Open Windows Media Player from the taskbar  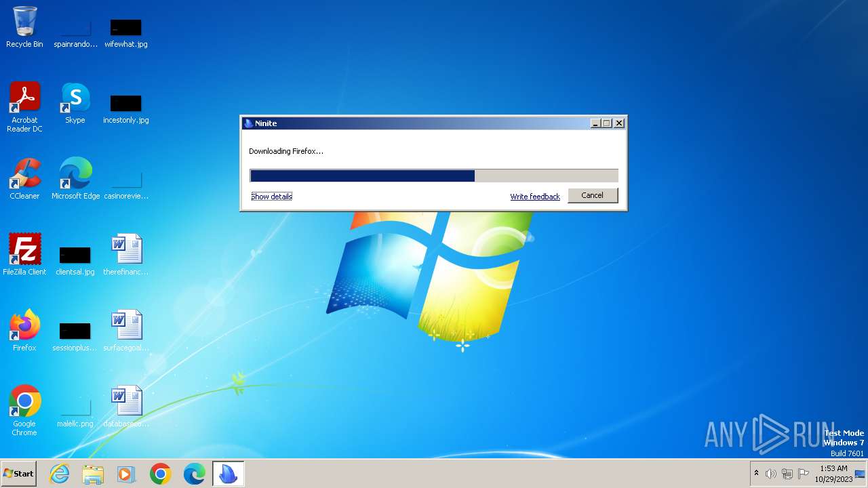coord(126,474)
